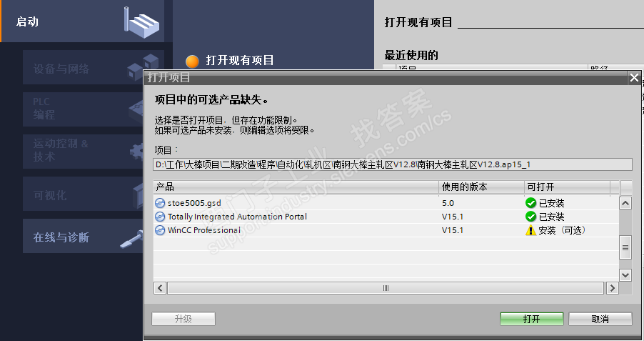644x341 pixels.
Task: Click the project path field
Action: (393, 164)
